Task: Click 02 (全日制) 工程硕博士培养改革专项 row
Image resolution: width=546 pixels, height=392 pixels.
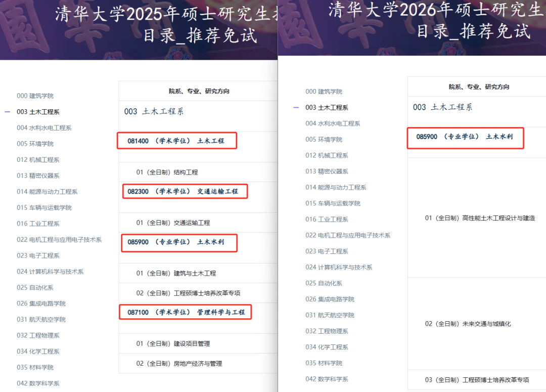Action: (x=198, y=293)
